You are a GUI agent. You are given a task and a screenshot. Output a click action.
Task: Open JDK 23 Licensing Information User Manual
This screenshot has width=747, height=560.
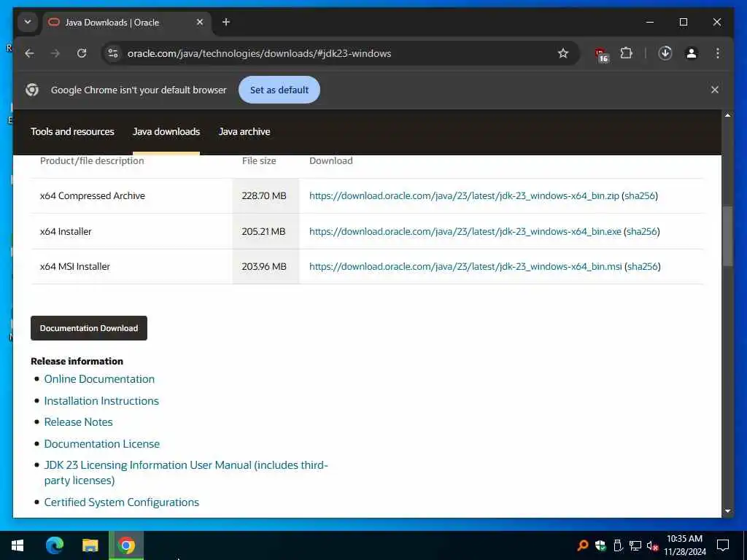click(x=186, y=472)
